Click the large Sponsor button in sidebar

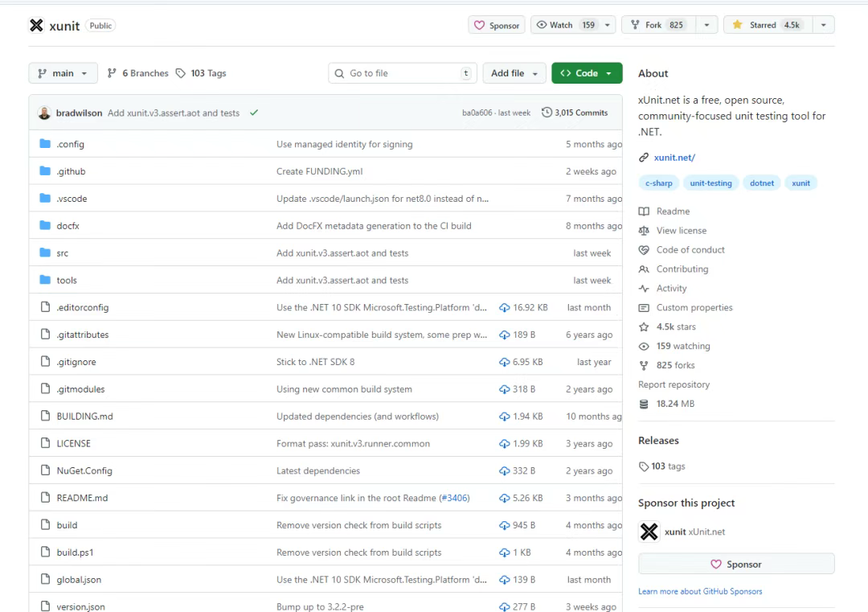[736, 564]
